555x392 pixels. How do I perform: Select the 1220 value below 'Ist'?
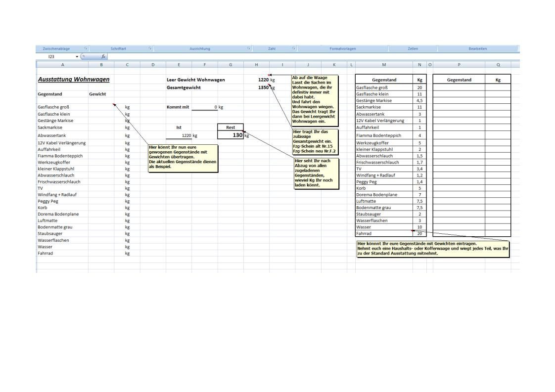pos(179,135)
